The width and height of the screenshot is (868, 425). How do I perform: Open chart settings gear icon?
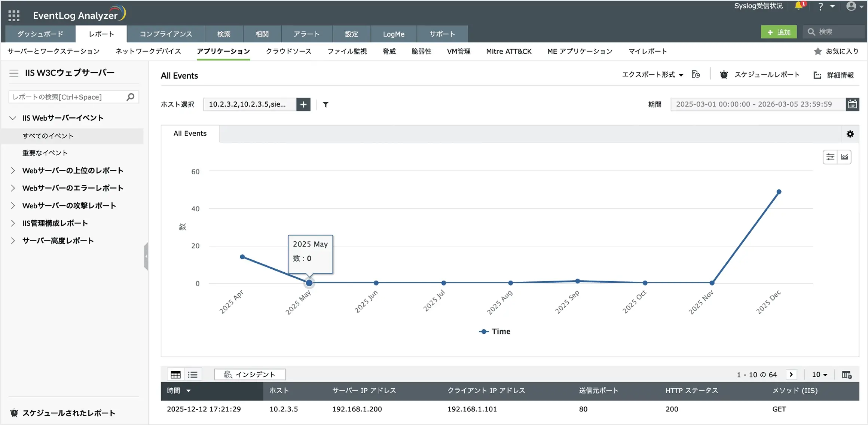pyautogui.click(x=850, y=134)
